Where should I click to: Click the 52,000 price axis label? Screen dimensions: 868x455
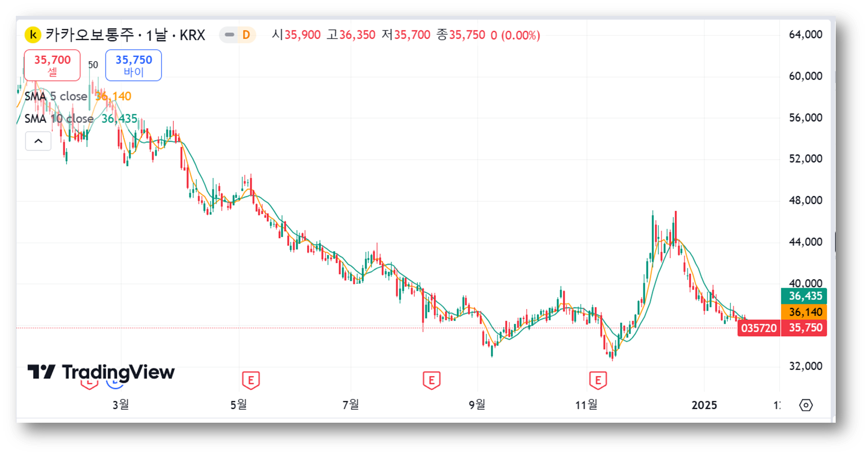[x=805, y=159]
